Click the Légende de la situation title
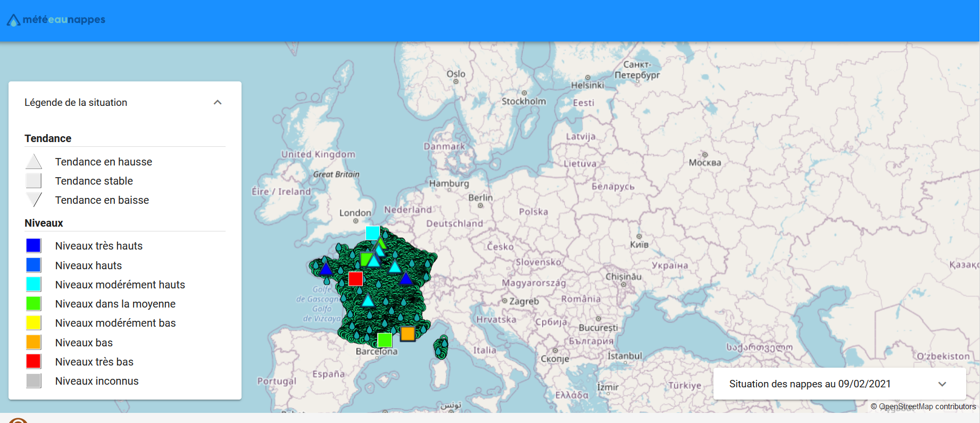Image resolution: width=980 pixels, height=423 pixels. coord(76,102)
